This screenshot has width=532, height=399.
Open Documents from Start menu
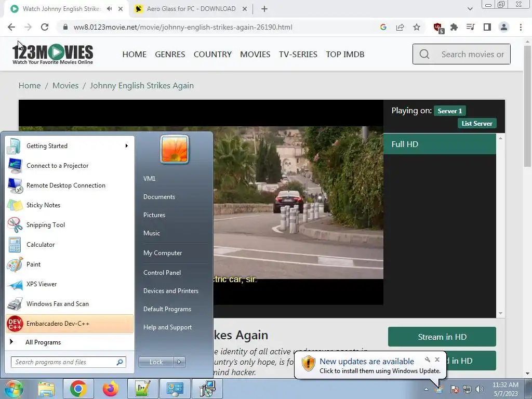pos(159,197)
